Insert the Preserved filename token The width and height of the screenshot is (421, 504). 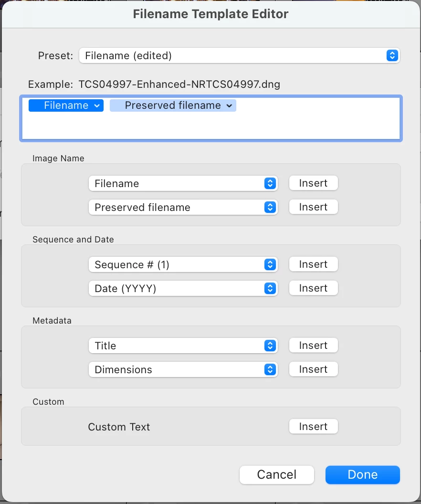(313, 207)
